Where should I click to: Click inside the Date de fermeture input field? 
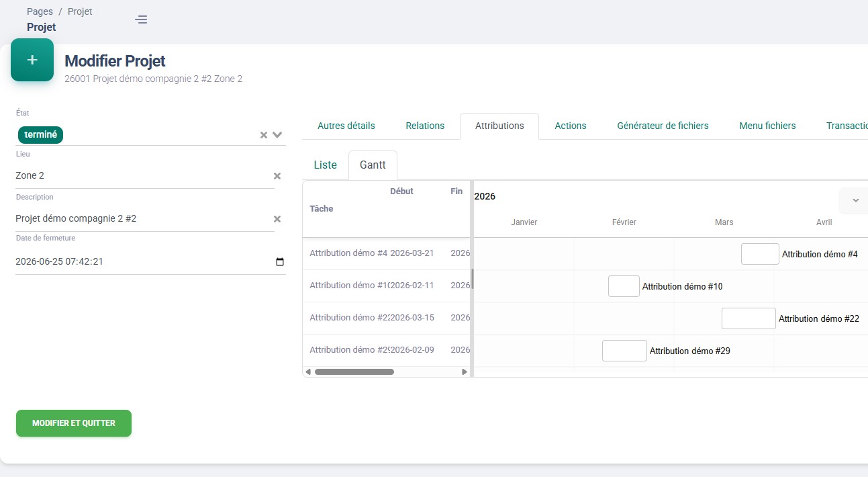(134, 261)
